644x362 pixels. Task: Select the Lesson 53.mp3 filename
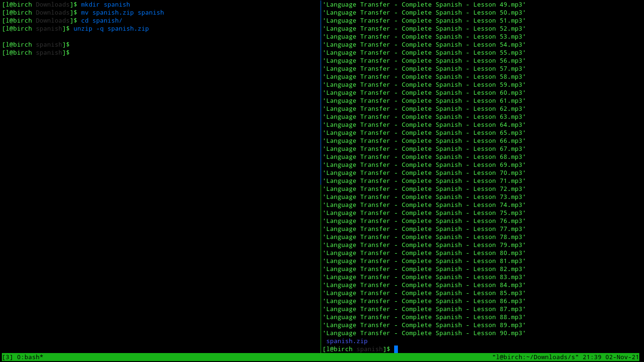(x=424, y=37)
